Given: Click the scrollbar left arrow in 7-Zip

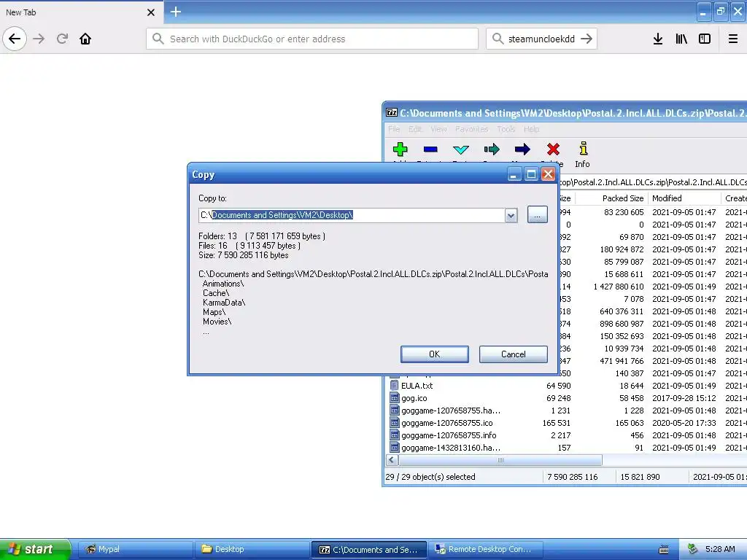Looking at the screenshot, I should pyautogui.click(x=392, y=460).
